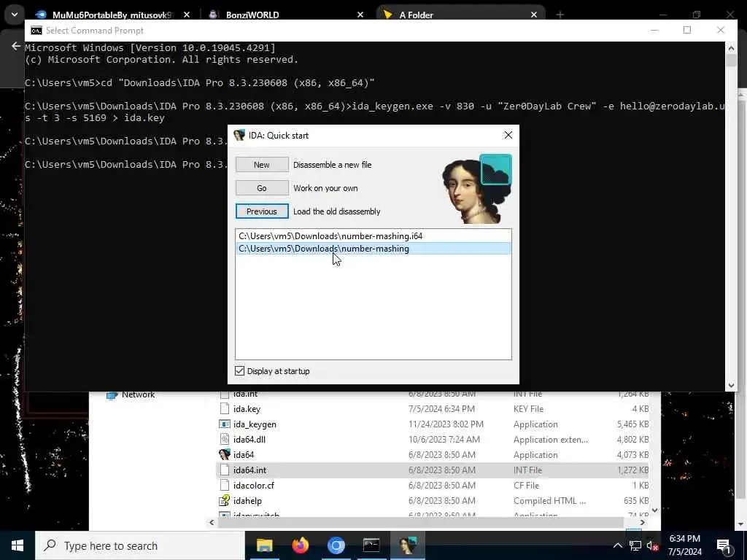Select ida64.int file in Explorer
Screen dimensions: 747x560
click(433, 470)
